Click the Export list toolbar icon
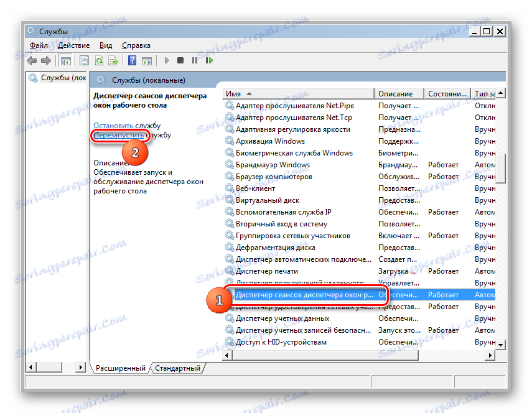Image resolution: width=532 pixels, height=413 pixels. pos(113,61)
